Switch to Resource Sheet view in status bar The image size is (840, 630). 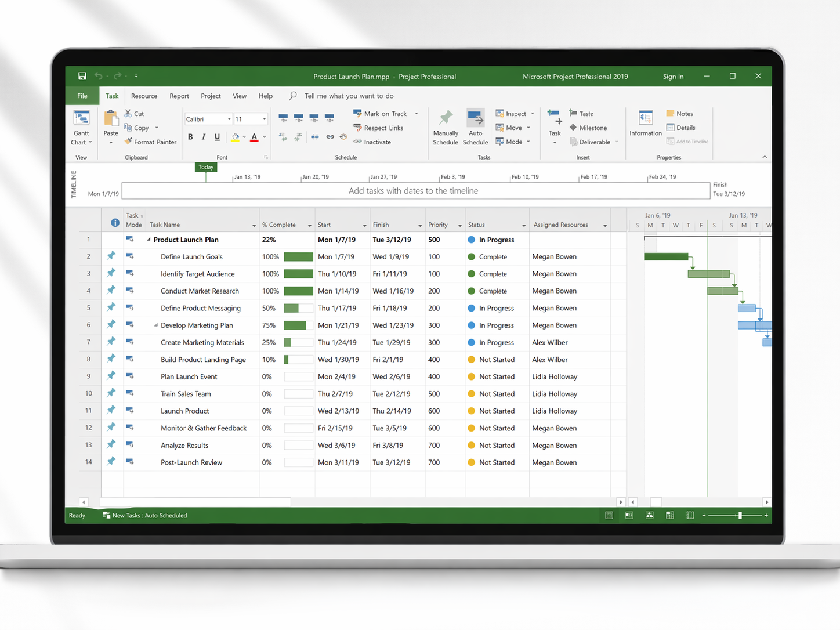point(670,515)
